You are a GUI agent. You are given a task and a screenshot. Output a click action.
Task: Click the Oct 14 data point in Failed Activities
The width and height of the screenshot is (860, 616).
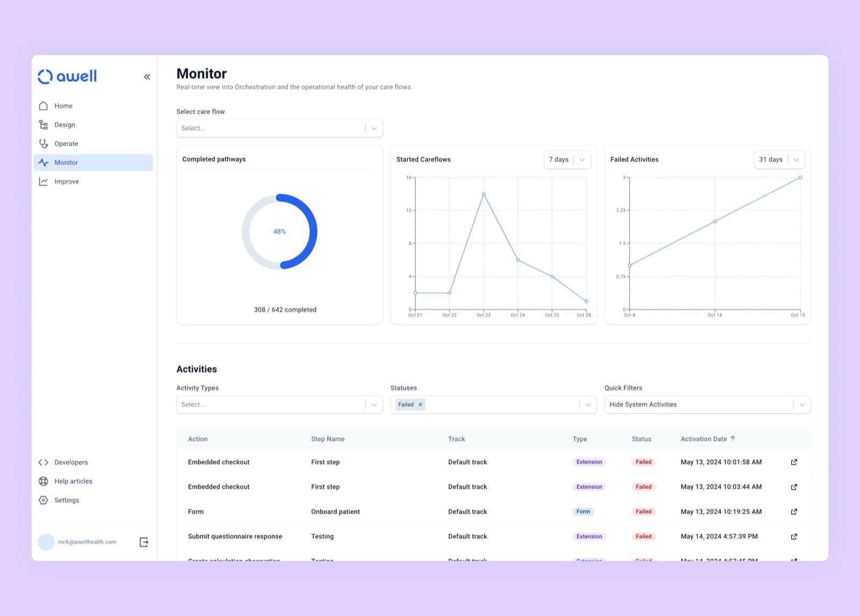[715, 221]
